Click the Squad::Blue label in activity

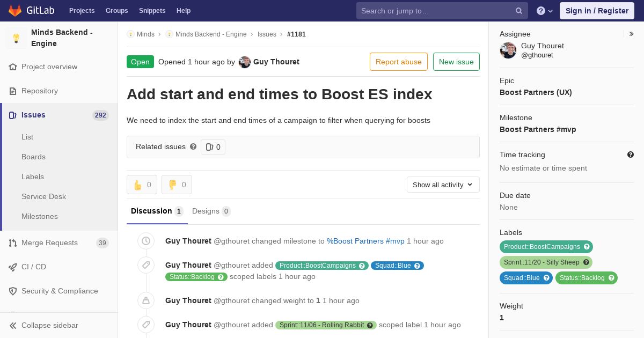pos(397,266)
